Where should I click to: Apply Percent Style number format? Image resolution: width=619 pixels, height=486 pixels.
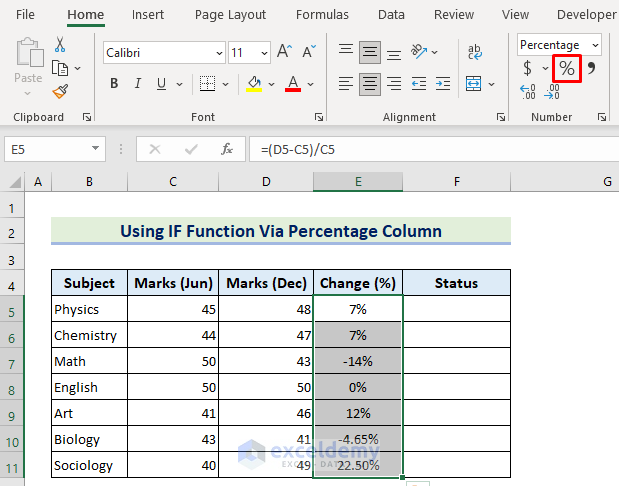(x=566, y=68)
